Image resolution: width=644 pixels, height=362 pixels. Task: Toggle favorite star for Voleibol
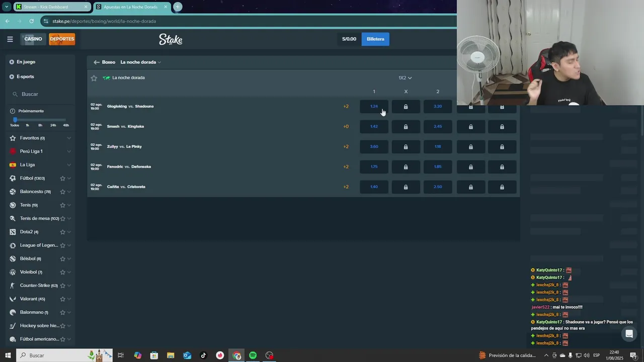pos(63,272)
